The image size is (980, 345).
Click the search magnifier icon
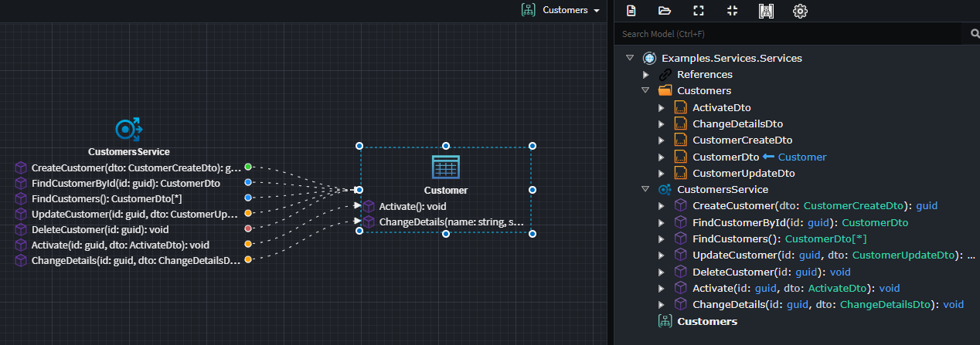coord(975,34)
